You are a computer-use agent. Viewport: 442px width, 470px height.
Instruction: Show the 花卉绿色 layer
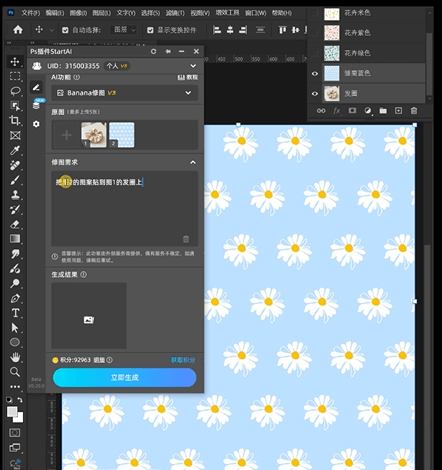[x=315, y=53]
